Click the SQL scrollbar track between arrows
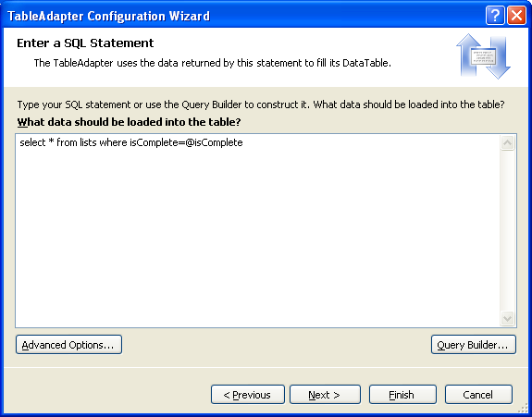Viewport: 532px width, 417px height. (x=507, y=230)
